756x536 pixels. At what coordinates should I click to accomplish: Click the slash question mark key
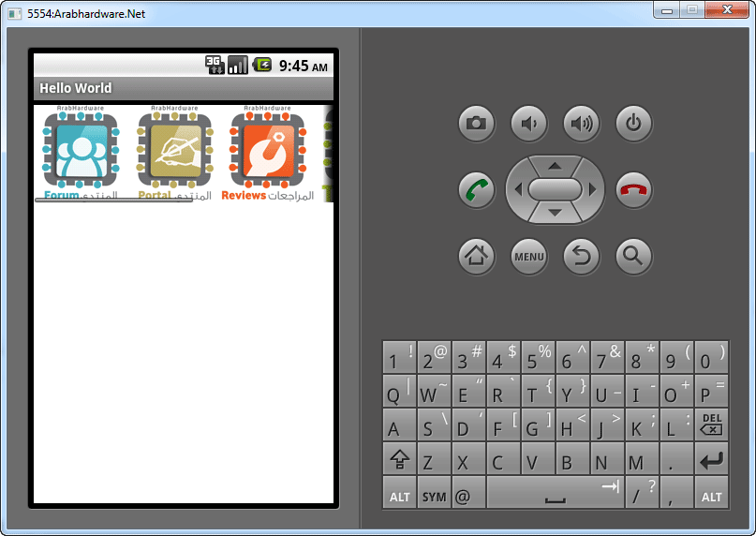643,493
